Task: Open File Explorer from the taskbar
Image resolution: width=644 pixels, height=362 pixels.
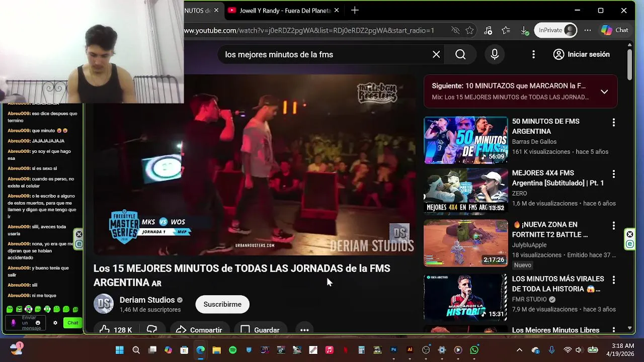Action: [x=216, y=350]
